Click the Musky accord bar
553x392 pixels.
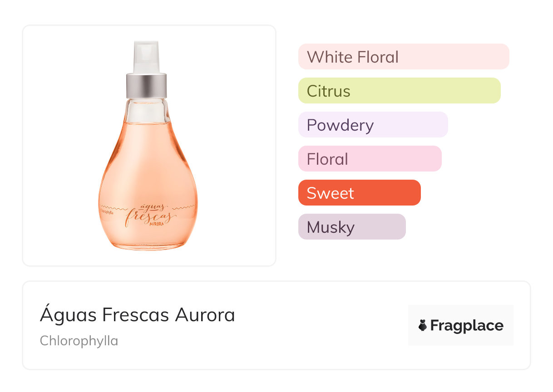[x=351, y=227]
